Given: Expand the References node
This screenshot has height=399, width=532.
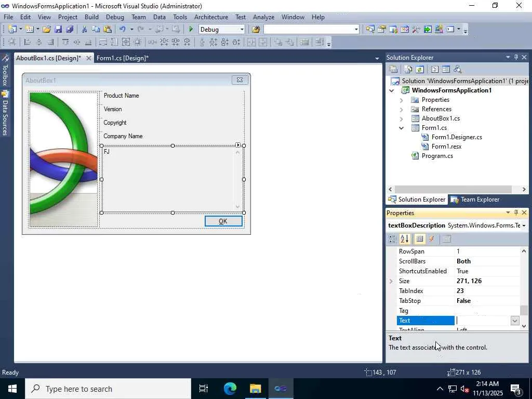Looking at the screenshot, I should [402, 109].
